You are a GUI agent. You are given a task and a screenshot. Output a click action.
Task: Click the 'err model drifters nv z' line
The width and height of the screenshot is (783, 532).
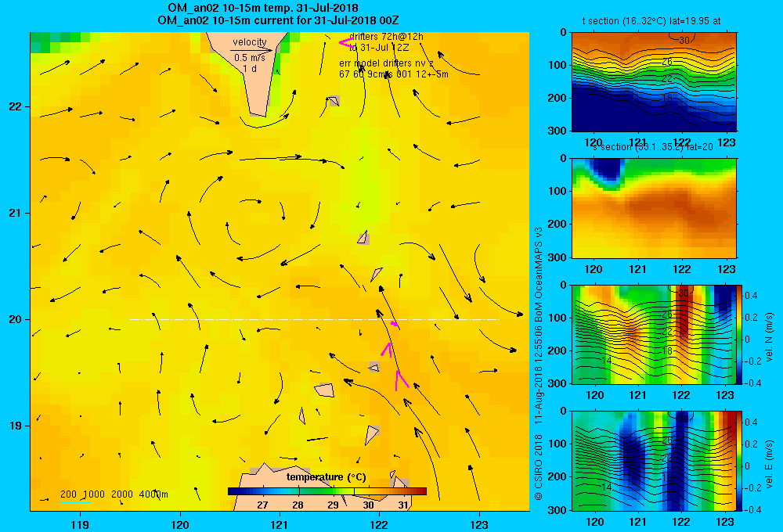[x=386, y=63]
